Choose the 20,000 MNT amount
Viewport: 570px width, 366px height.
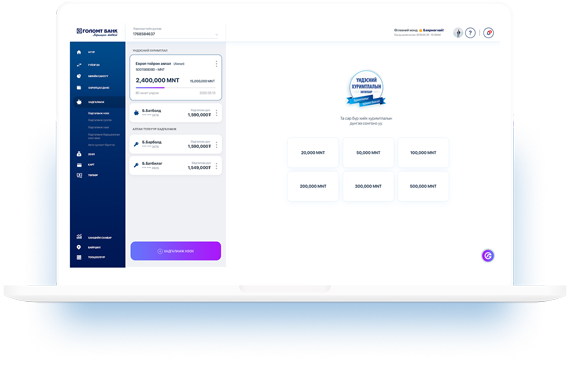pos(313,153)
